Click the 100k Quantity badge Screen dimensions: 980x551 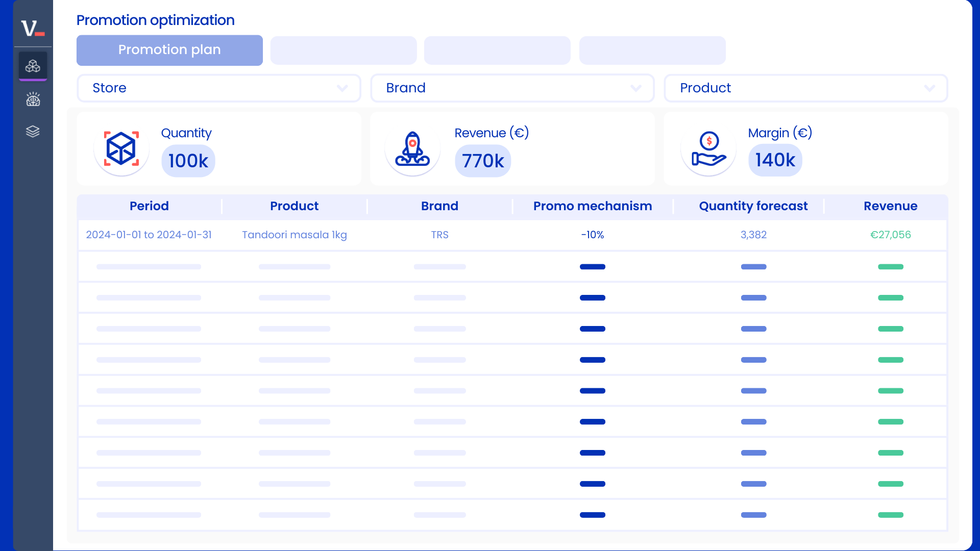pyautogui.click(x=188, y=160)
